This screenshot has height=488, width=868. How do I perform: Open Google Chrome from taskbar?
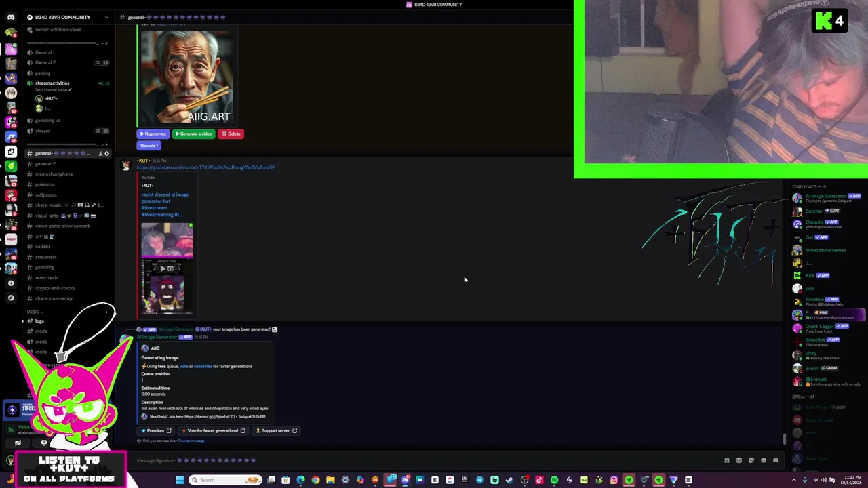pyautogui.click(x=315, y=480)
